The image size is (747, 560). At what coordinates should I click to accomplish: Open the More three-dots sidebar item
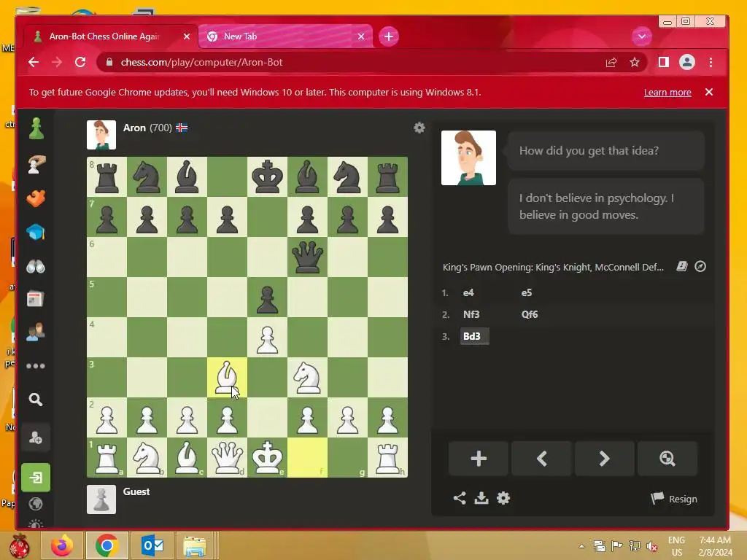click(x=36, y=366)
